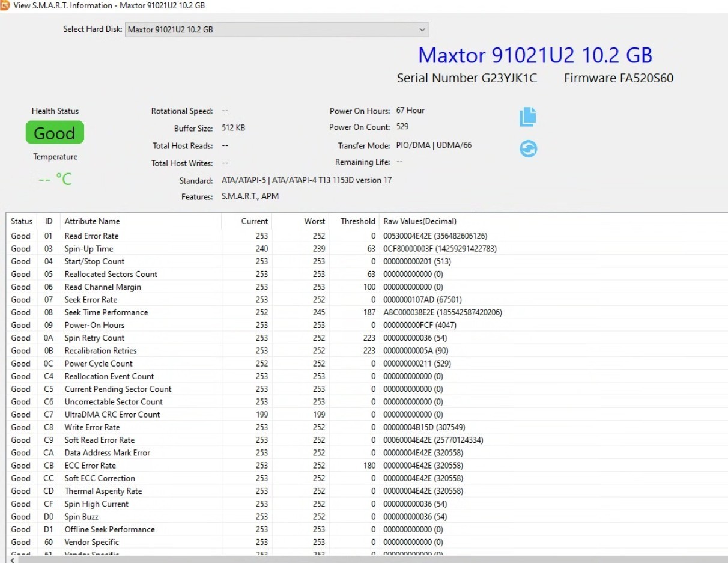728x563 pixels.
Task: Click the Maxtor 91021U2 10.2 GB heading
Action: tap(535, 55)
